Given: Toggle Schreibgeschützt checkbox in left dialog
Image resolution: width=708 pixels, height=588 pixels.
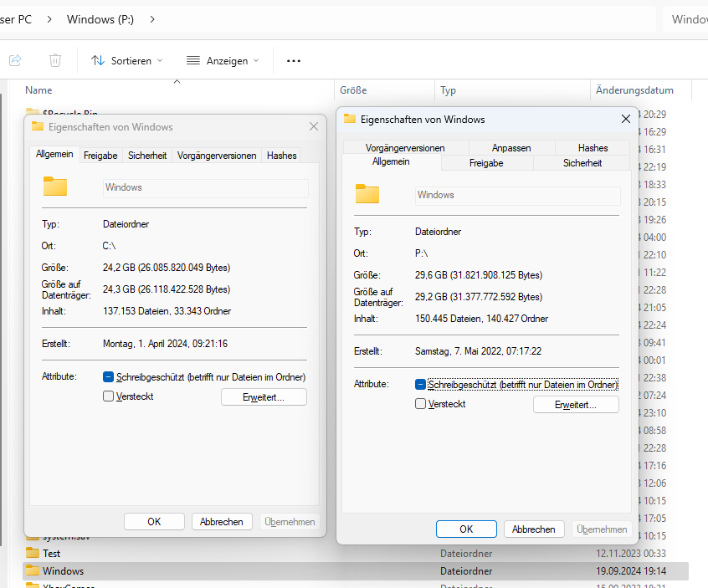Looking at the screenshot, I should (x=108, y=377).
